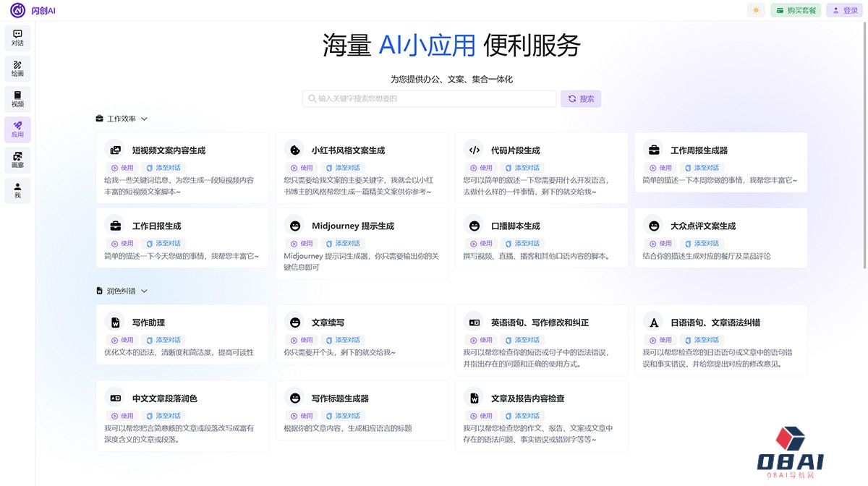This screenshot has width=868, height=486.
Task: Click the 文章续写 face icon
Action: point(294,323)
